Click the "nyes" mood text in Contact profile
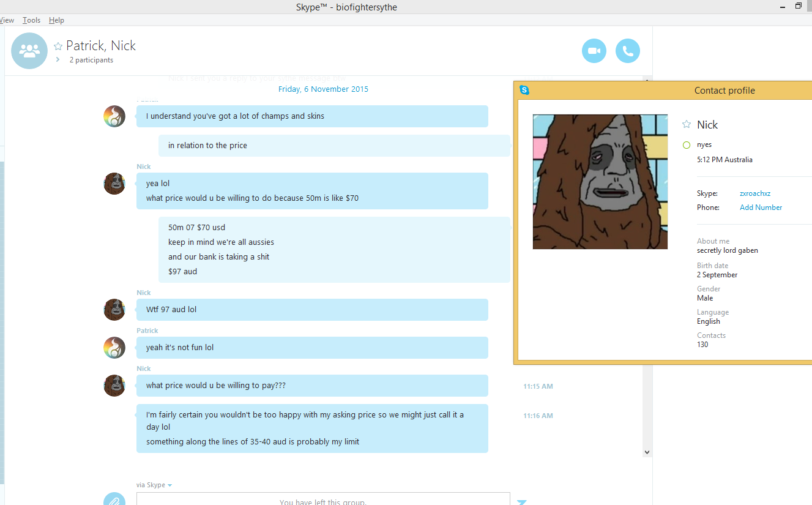 point(704,145)
